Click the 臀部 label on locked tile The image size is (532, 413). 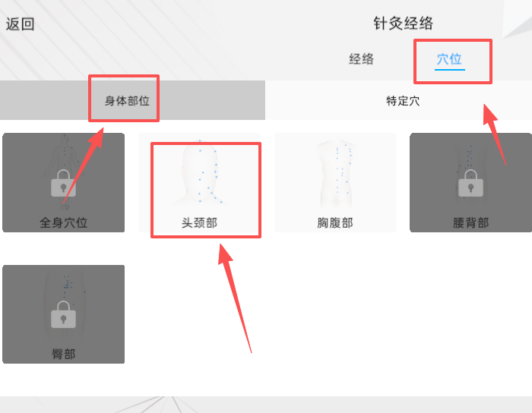[63, 354]
